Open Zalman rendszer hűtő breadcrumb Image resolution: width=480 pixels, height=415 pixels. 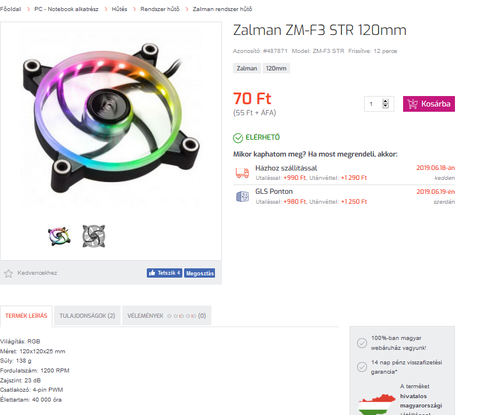click(x=222, y=9)
